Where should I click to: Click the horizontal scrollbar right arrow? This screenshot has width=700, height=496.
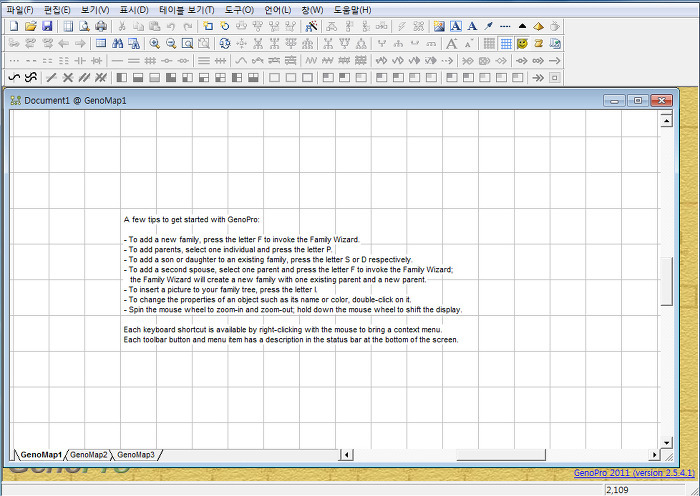point(654,455)
